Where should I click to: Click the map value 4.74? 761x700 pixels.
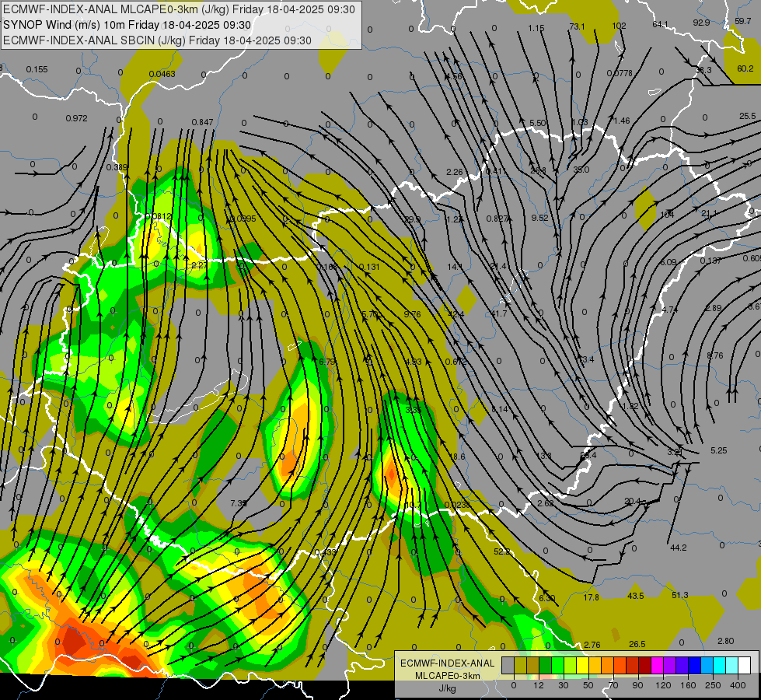[x=670, y=310]
